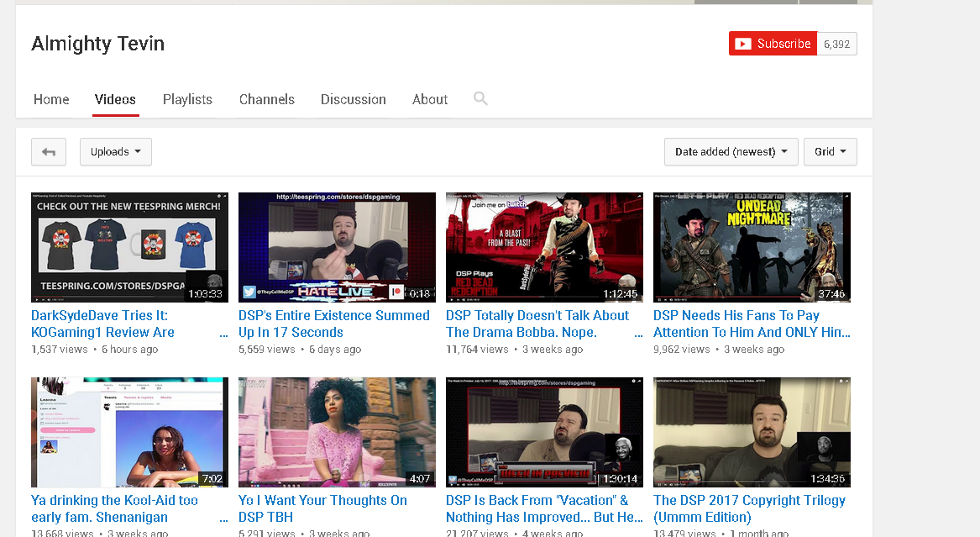980x537 pixels.
Task: Go to the Channels tab
Action: 267,99
